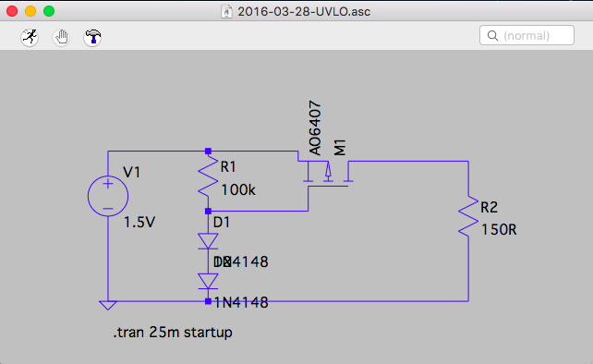
Task: Click the document icon in title bar
Action: (226, 12)
